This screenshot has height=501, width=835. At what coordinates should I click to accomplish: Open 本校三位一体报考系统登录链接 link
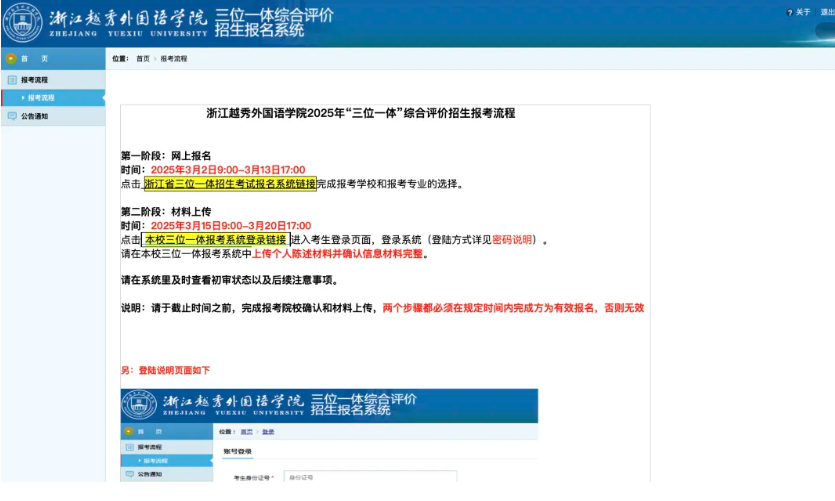[x=216, y=240]
